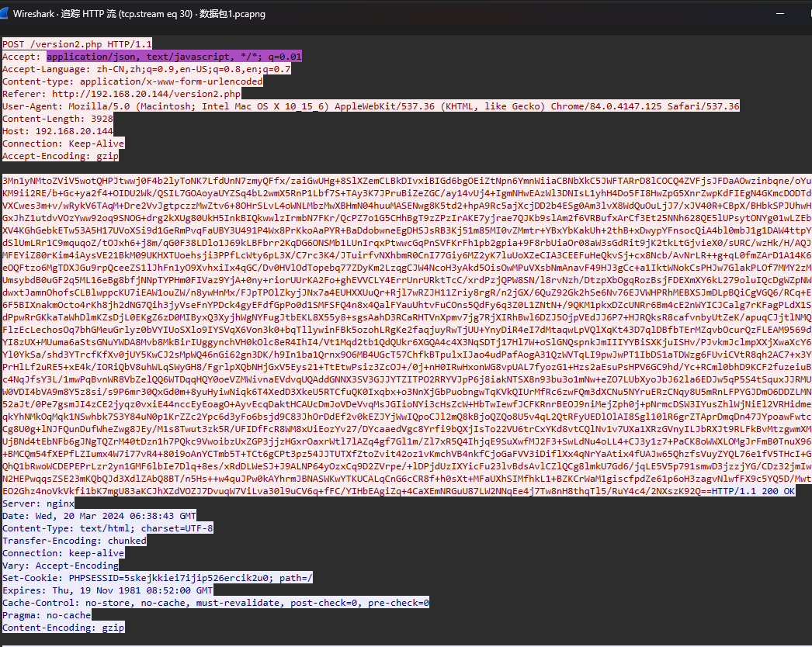
Task: Click the Content-Encoding: gzip response header
Action: pyautogui.click(x=63, y=627)
